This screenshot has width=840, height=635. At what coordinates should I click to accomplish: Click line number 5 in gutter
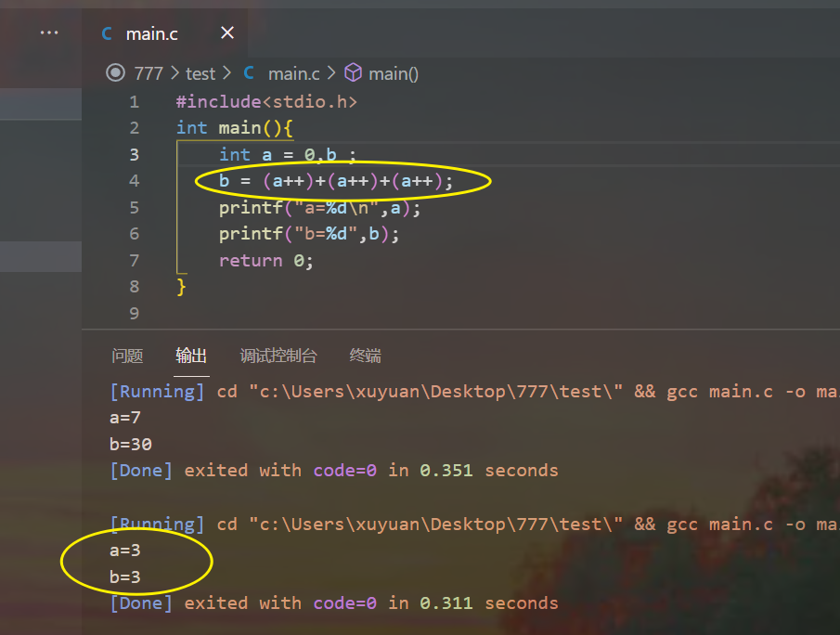click(134, 208)
